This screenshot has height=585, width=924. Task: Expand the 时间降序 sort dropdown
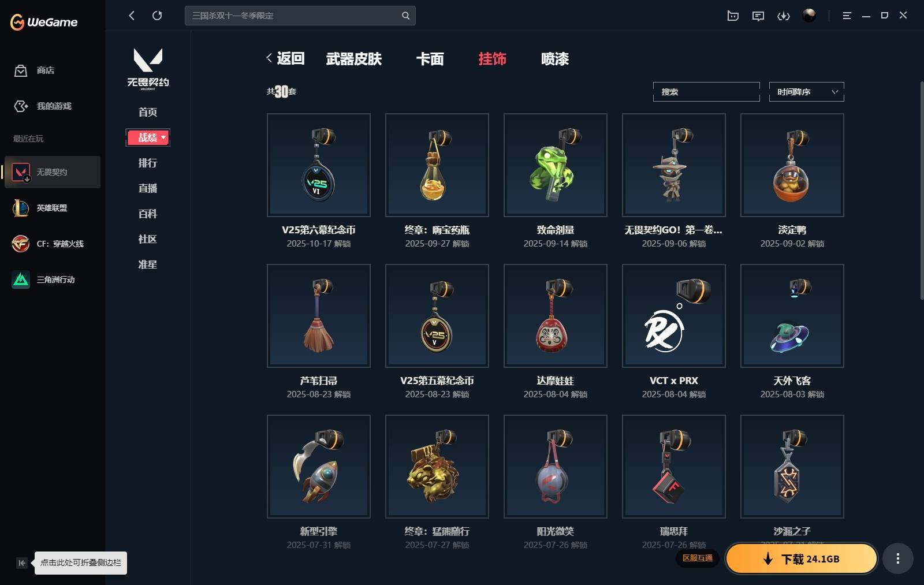[806, 92]
